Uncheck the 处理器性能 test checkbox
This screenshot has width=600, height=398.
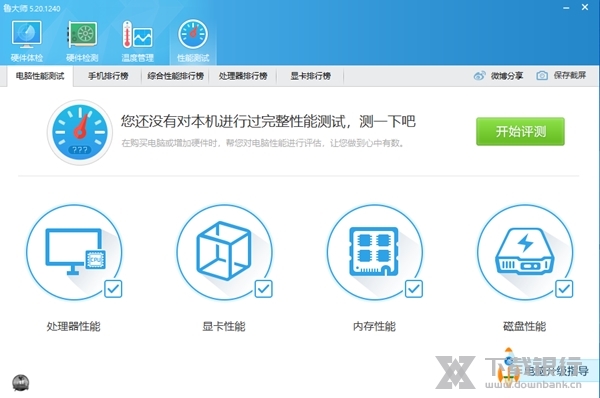[x=113, y=289]
